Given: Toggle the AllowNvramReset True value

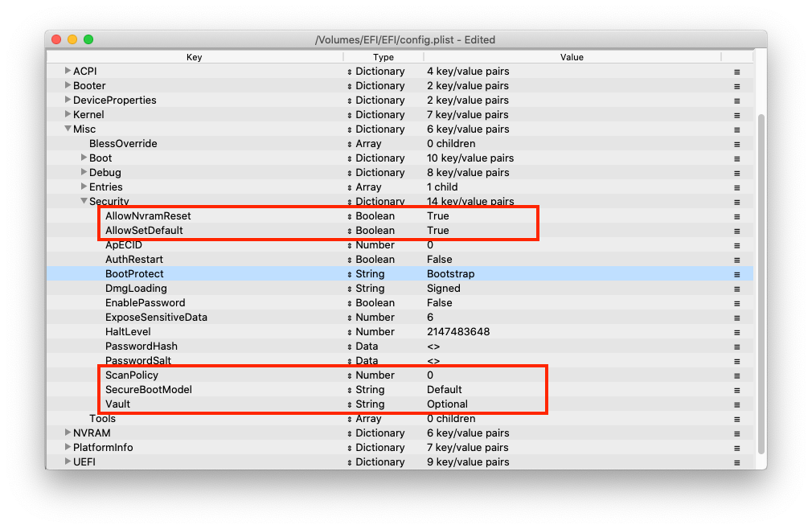Looking at the screenshot, I should [438, 216].
